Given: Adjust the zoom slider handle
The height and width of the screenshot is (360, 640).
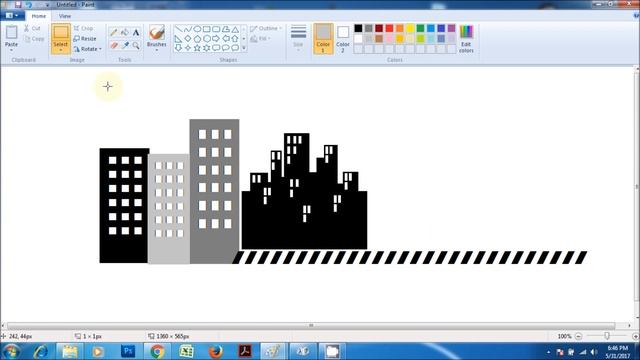Looking at the screenshot, I should (607, 336).
